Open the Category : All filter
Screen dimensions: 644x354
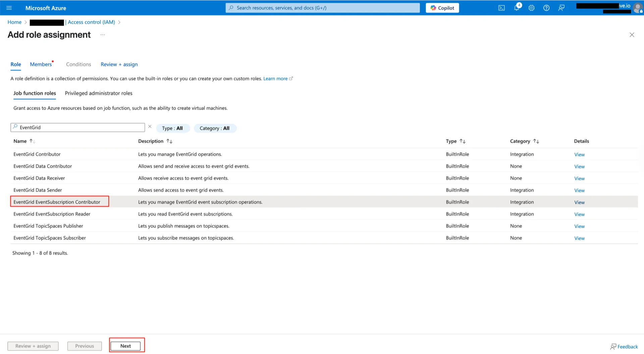pyautogui.click(x=215, y=128)
